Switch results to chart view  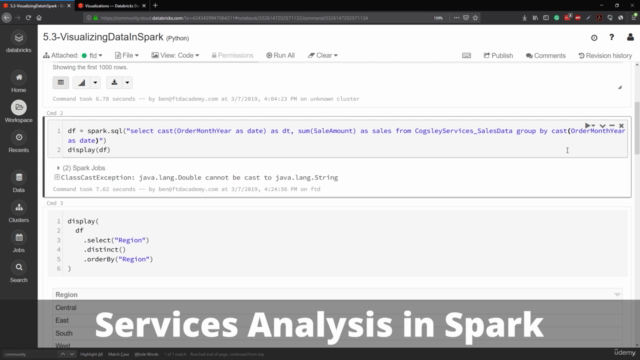pyautogui.click(x=82, y=82)
